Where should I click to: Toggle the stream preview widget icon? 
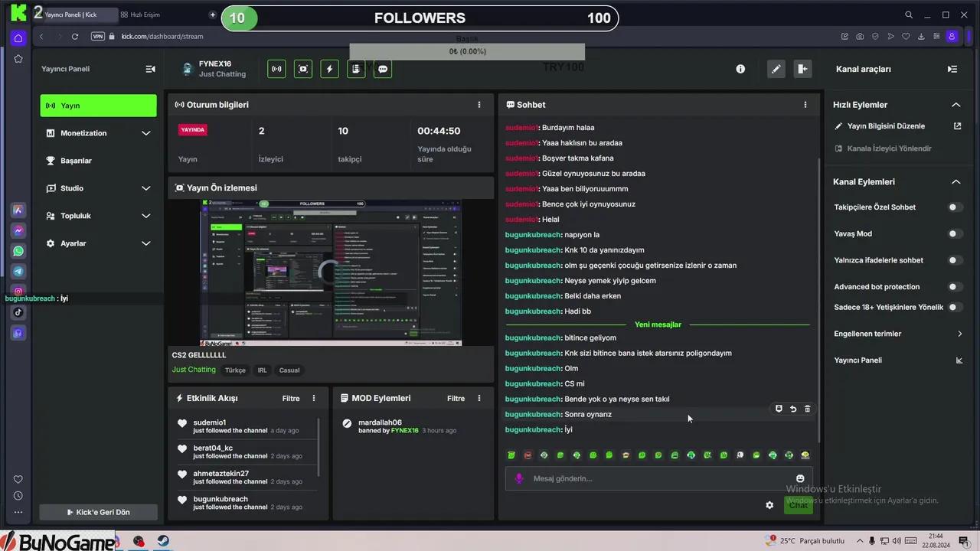click(x=303, y=69)
